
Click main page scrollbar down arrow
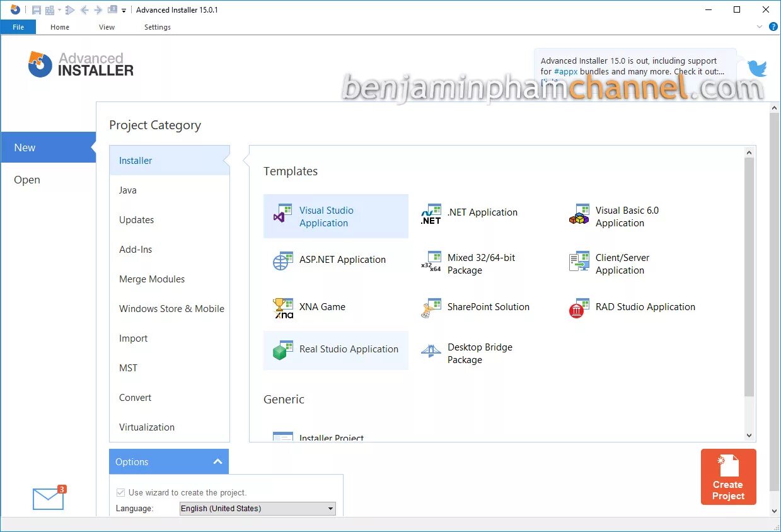[x=775, y=510]
